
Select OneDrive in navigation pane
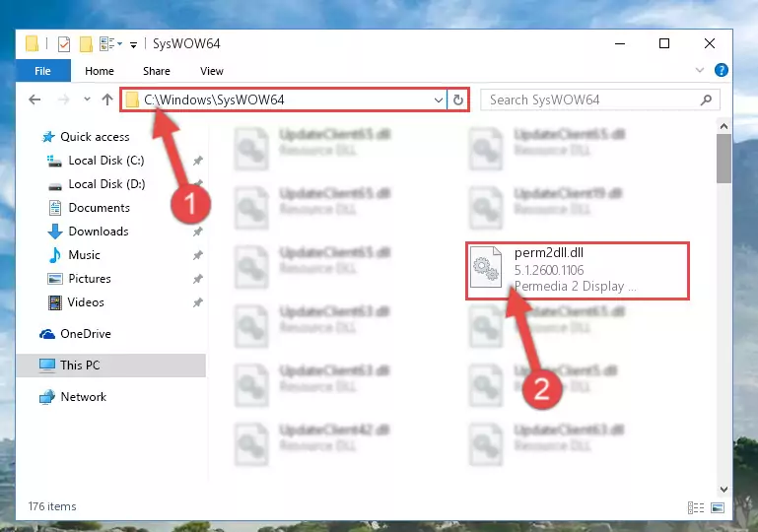point(86,334)
